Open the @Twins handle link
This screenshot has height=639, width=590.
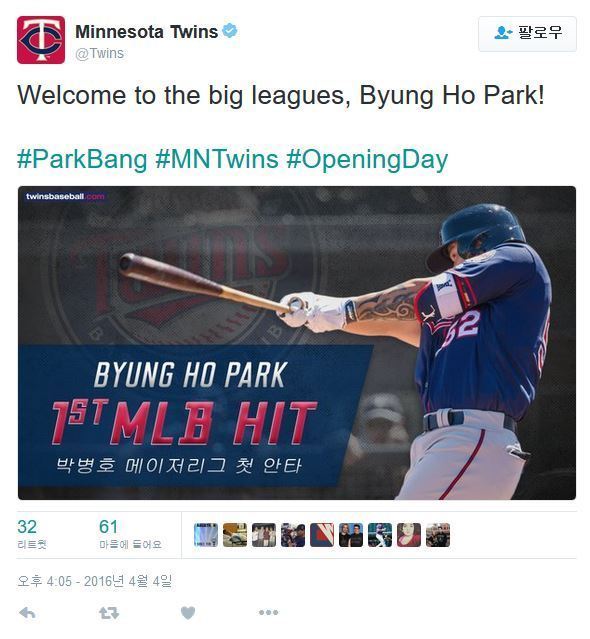99,53
